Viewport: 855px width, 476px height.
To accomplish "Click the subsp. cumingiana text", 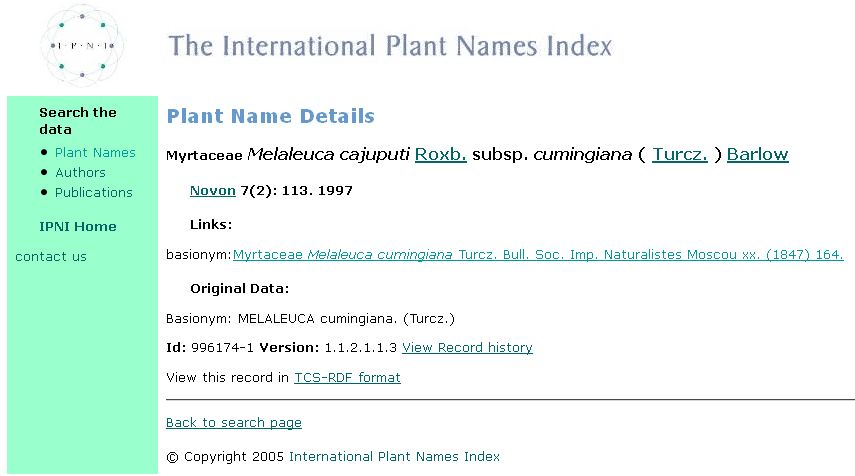I will coord(552,154).
